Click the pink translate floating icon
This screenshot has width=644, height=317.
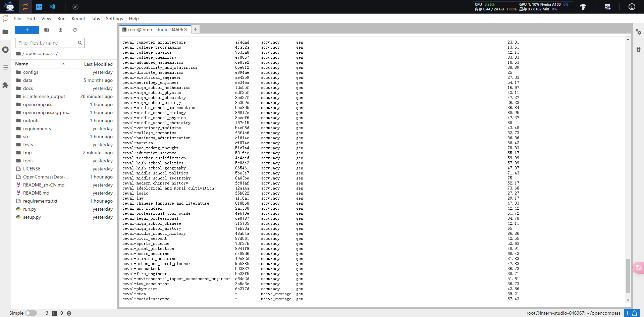click(638, 267)
